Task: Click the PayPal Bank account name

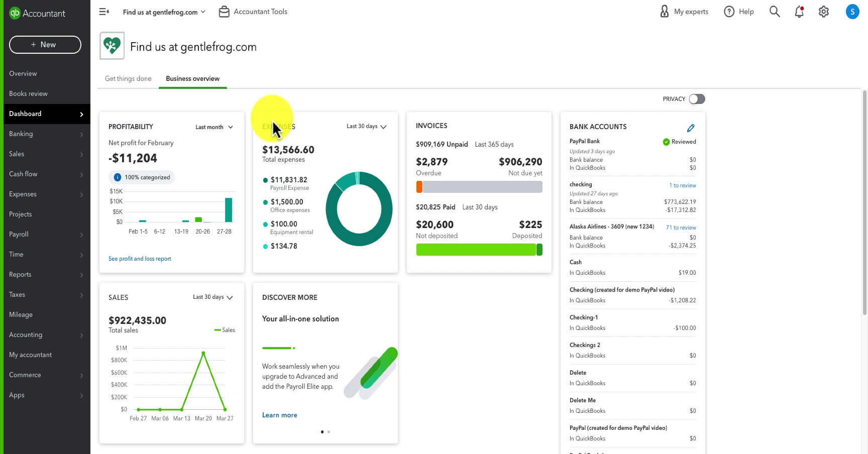Action: 585,141
